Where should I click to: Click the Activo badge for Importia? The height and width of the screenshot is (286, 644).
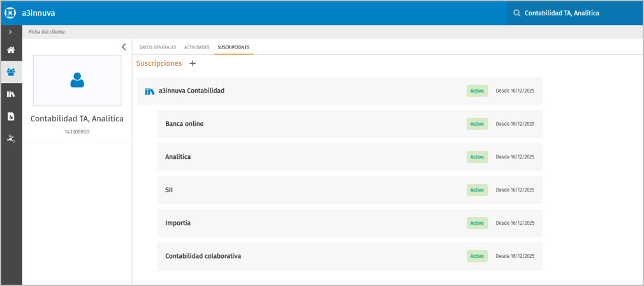point(477,223)
